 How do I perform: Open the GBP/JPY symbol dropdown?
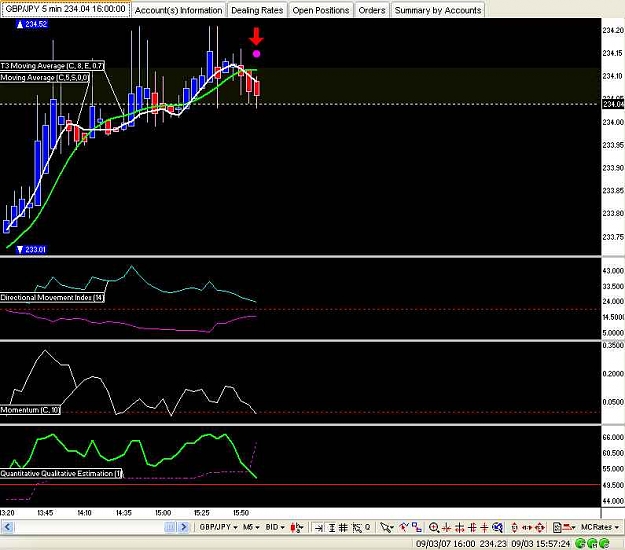tap(218, 527)
